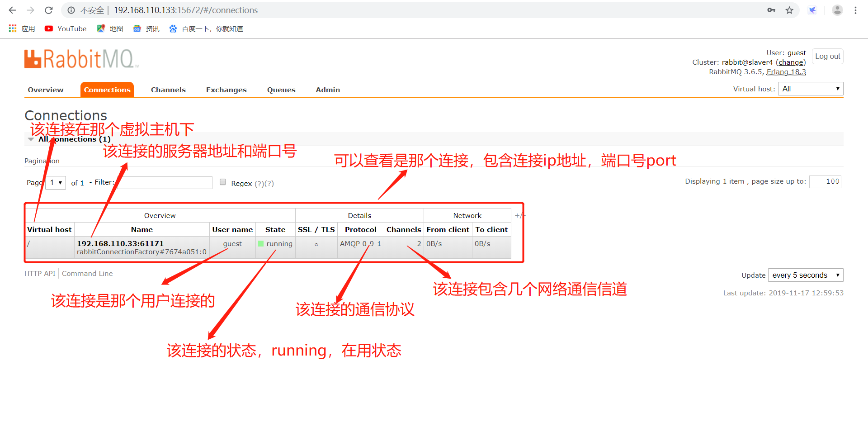Sort by User name column
This screenshot has width=868, height=446.
232,229
